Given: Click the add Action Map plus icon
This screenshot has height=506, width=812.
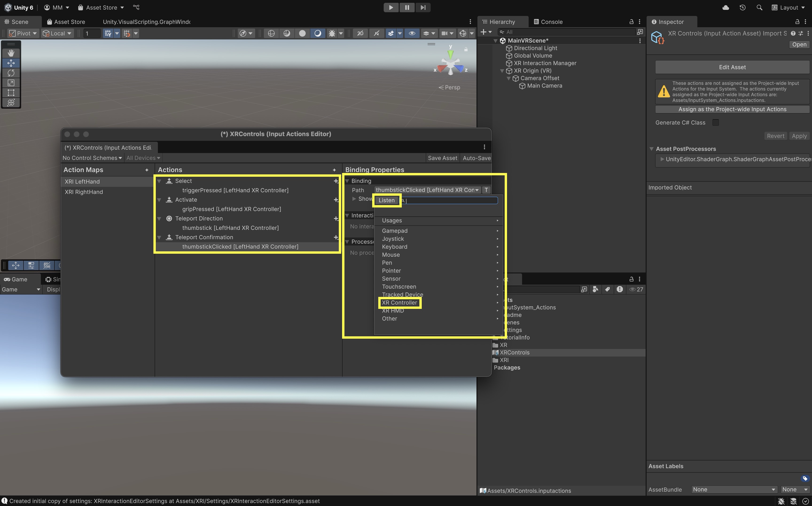Looking at the screenshot, I should pos(147,170).
